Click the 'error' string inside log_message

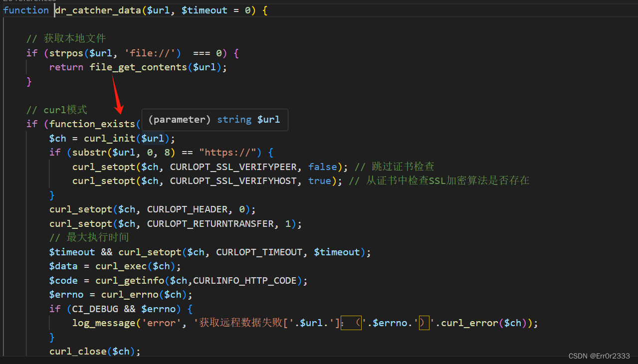[162, 323]
